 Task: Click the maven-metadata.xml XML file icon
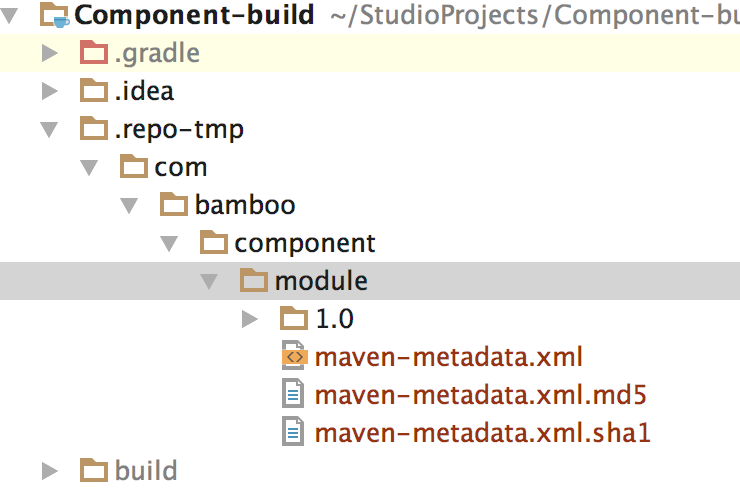pyautogui.click(x=294, y=356)
